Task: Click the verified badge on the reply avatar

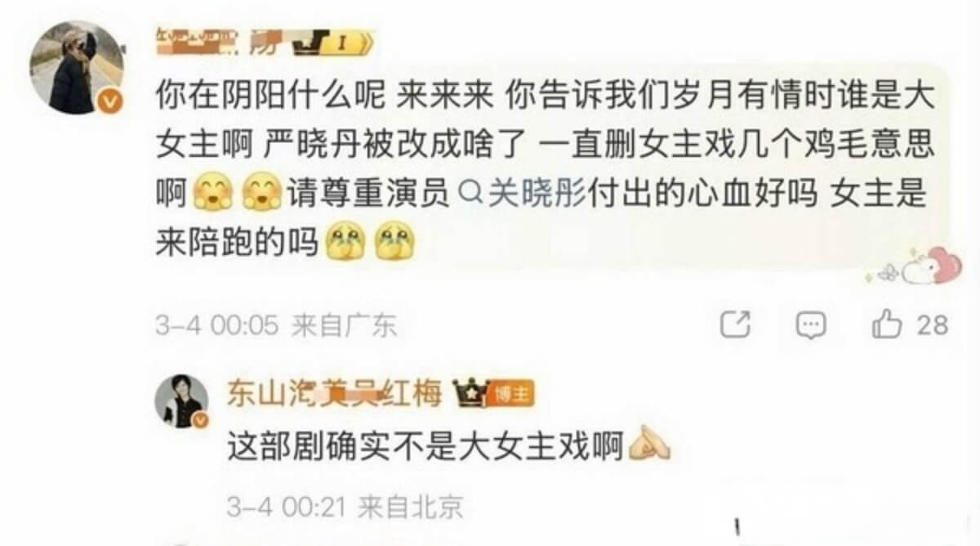Action: [x=199, y=419]
